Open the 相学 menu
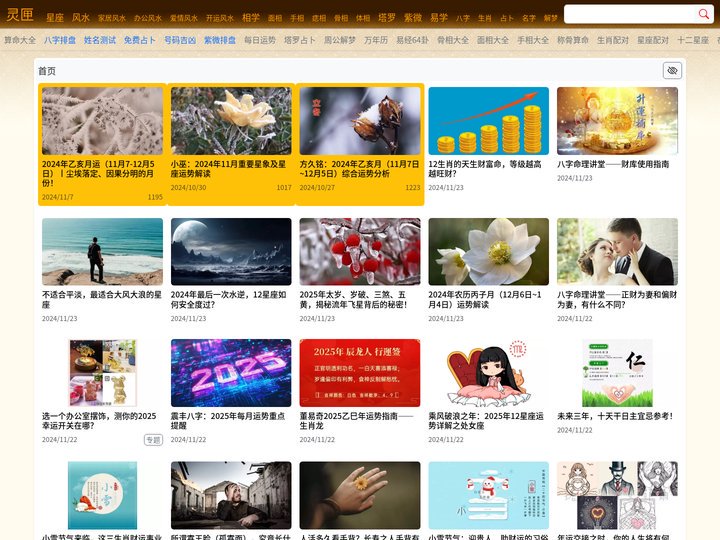Screen dimensions: 720x540 coord(251,17)
